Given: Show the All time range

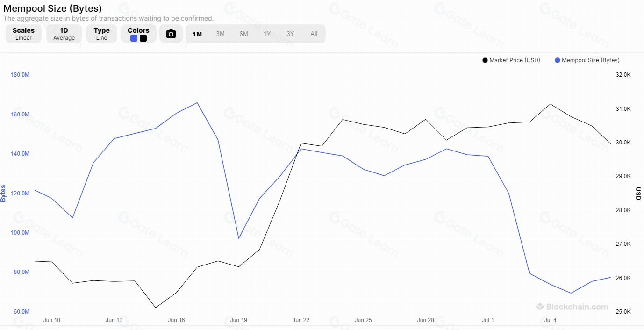Looking at the screenshot, I should [x=314, y=34].
